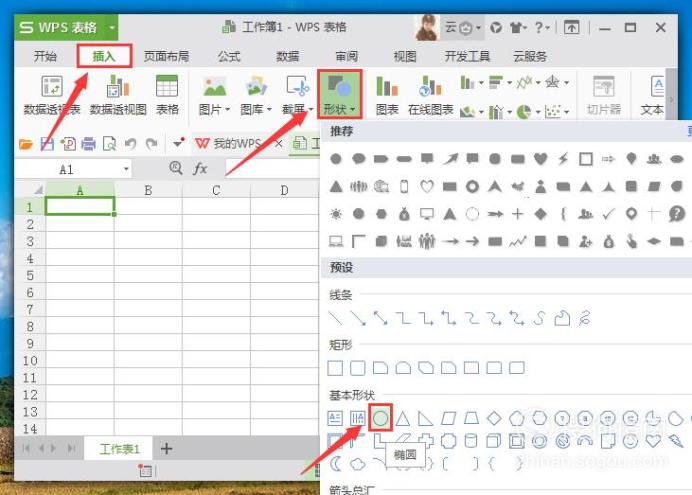Add a new sheet with the plus button
Image resolution: width=692 pixels, height=495 pixels.
pos(166,449)
